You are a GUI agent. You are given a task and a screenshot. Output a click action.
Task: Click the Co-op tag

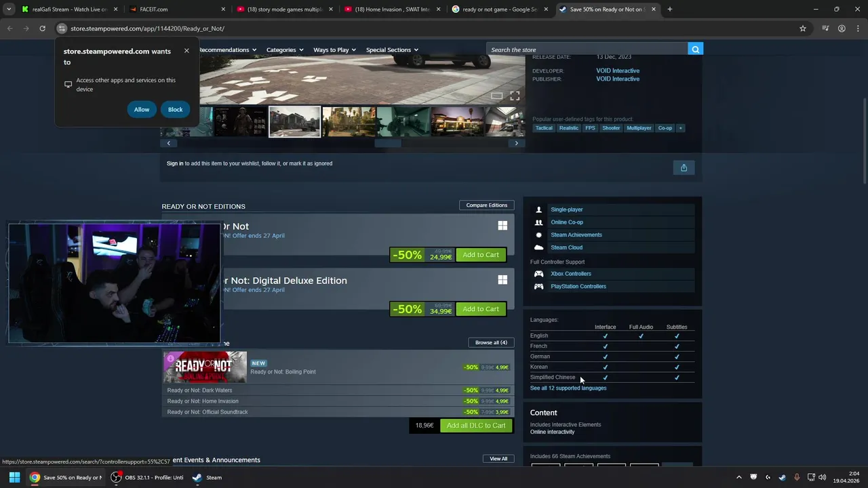tap(665, 128)
